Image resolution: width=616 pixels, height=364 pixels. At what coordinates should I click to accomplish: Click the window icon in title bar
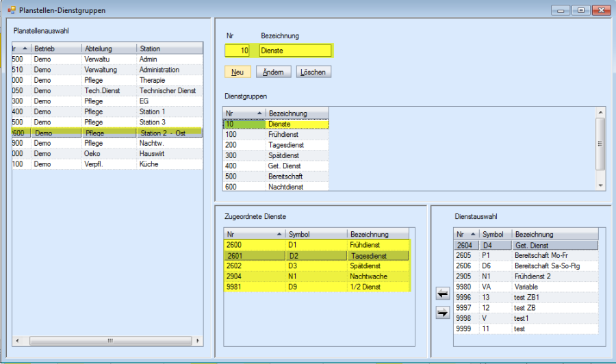coord(11,10)
